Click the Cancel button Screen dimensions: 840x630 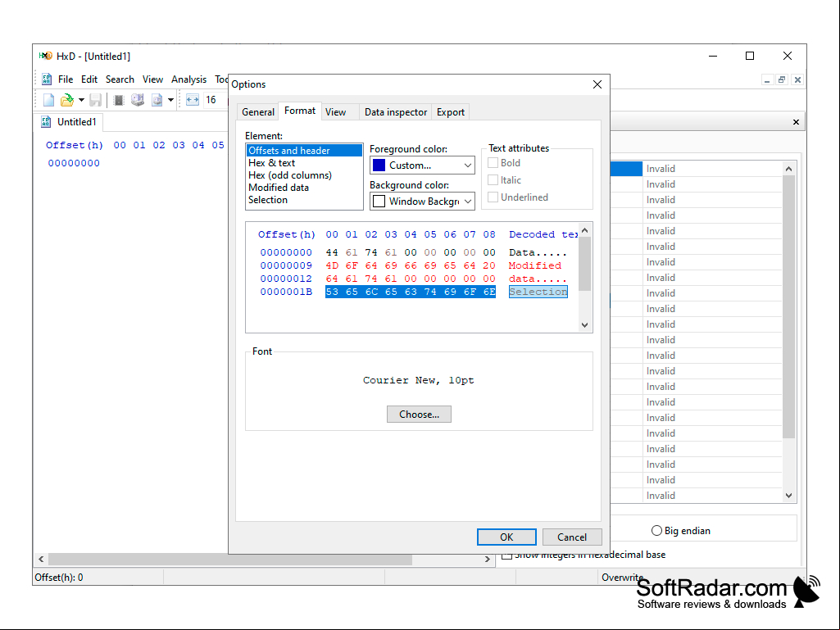click(x=571, y=537)
